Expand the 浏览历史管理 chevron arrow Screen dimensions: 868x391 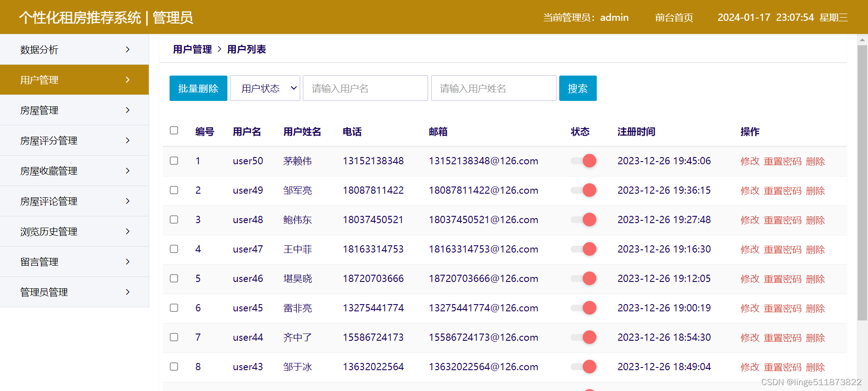tap(127, 231)
